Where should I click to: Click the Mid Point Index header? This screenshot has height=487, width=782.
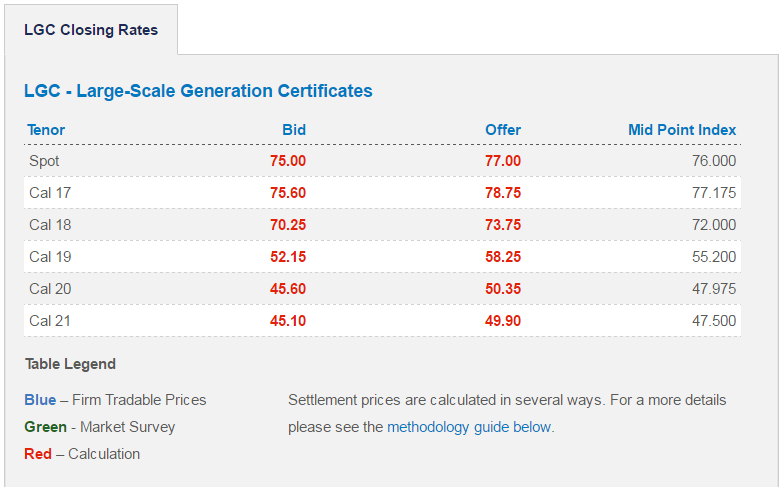point(682,130)
